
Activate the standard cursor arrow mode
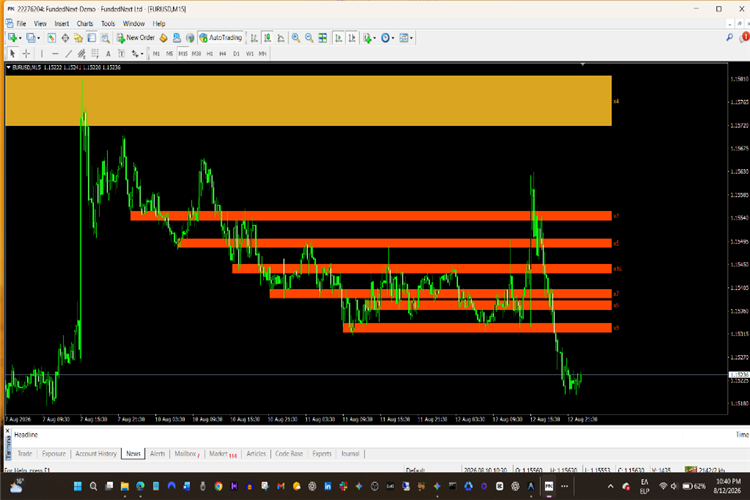coord(12,54)
